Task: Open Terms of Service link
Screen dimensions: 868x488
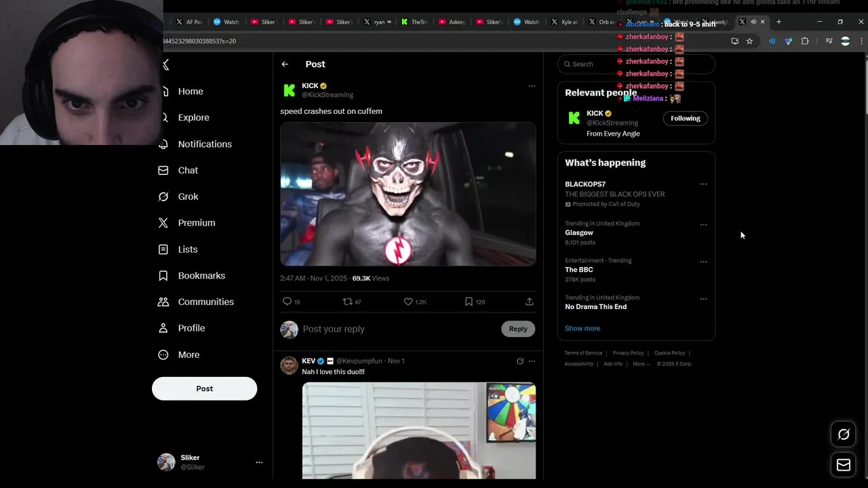Action: pyautogui.click(x=583, y=353)
